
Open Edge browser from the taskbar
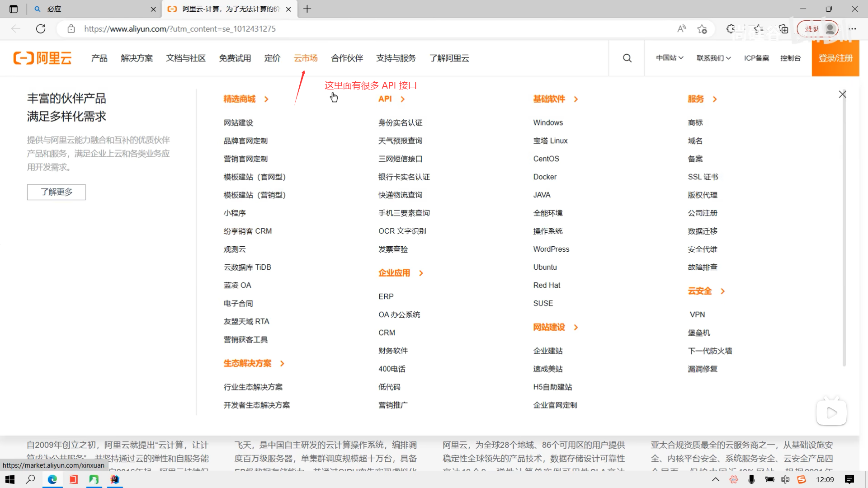point(52,479)
